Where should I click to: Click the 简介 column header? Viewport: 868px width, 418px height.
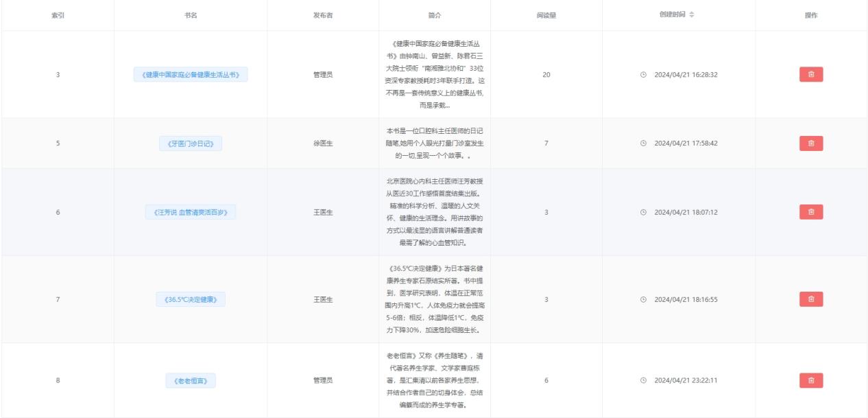[x=434, y=15]
